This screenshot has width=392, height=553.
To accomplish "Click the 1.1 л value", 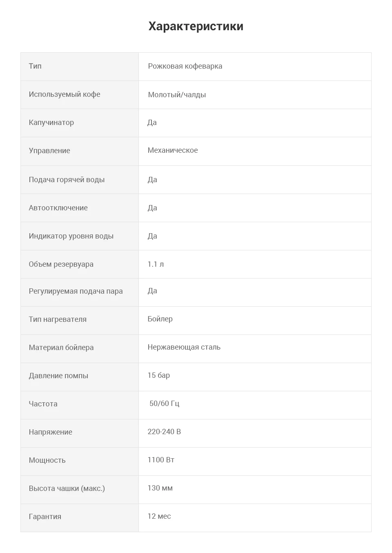I will 156,264.
